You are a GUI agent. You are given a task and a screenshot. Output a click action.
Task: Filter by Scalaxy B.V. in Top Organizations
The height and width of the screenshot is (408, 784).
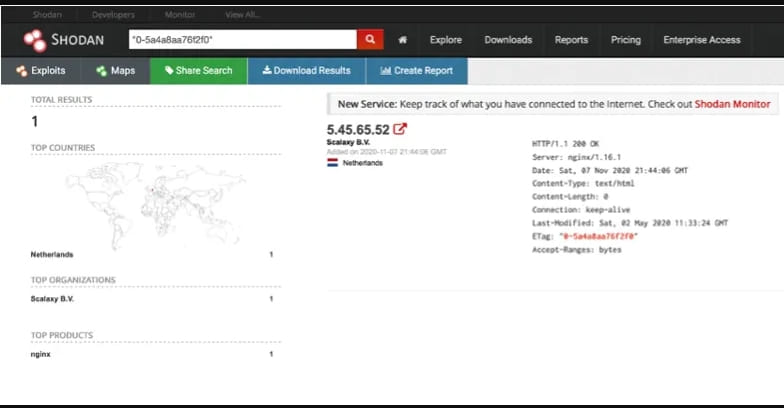point(52,299)
